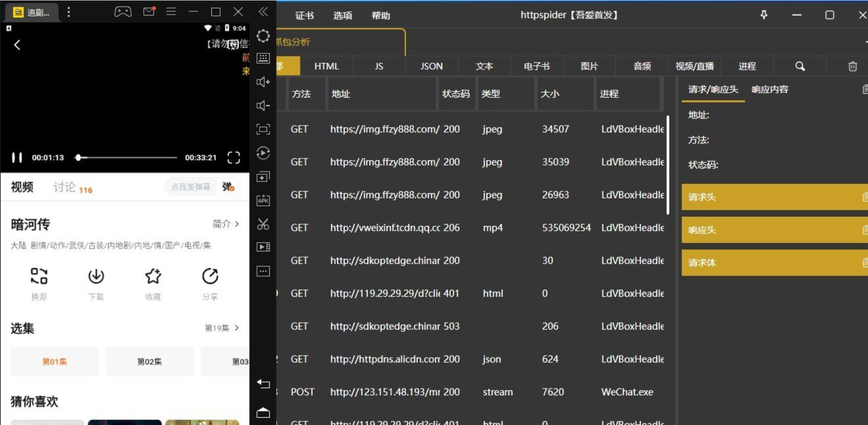The height and width of the screenshot is (425, 868).
Task: Expand the video player to fullscreen
Action: [x=234, y=157]
